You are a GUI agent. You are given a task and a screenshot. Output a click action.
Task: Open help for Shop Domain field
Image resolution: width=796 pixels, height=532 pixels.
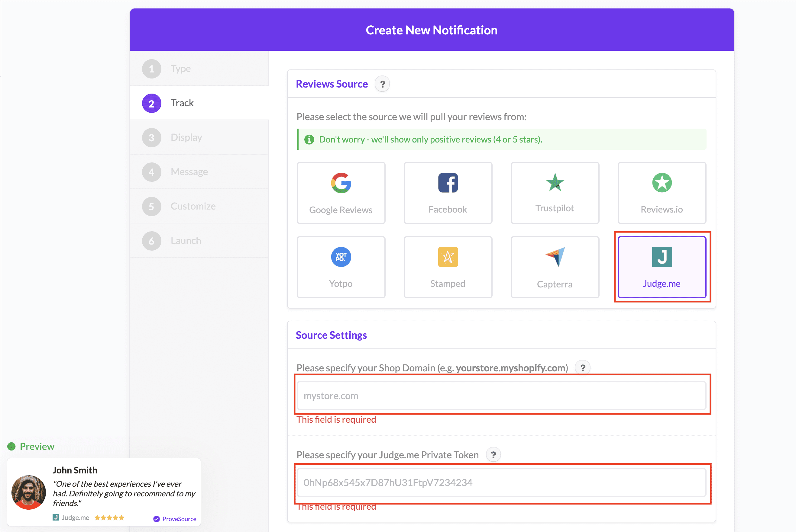[x=582, y=368]
